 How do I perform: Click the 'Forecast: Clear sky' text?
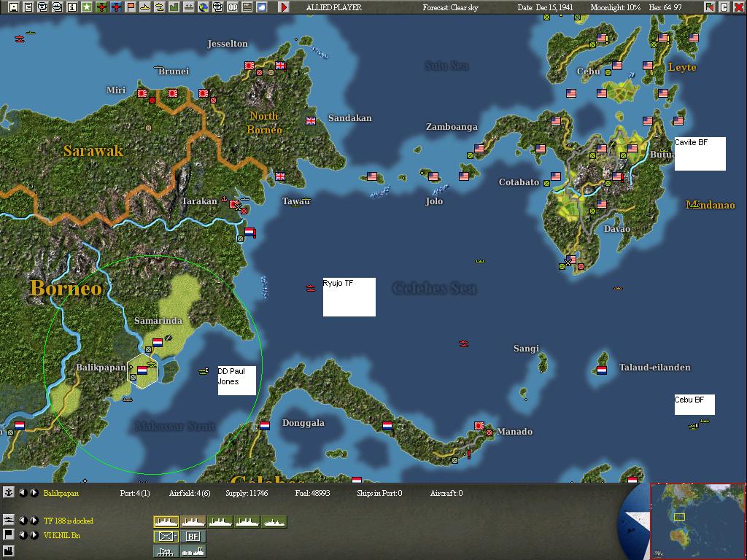(x=450, y=7)
